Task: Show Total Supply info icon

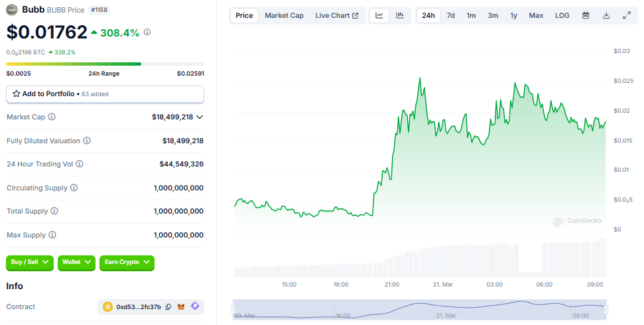Action: coord(54,211)
